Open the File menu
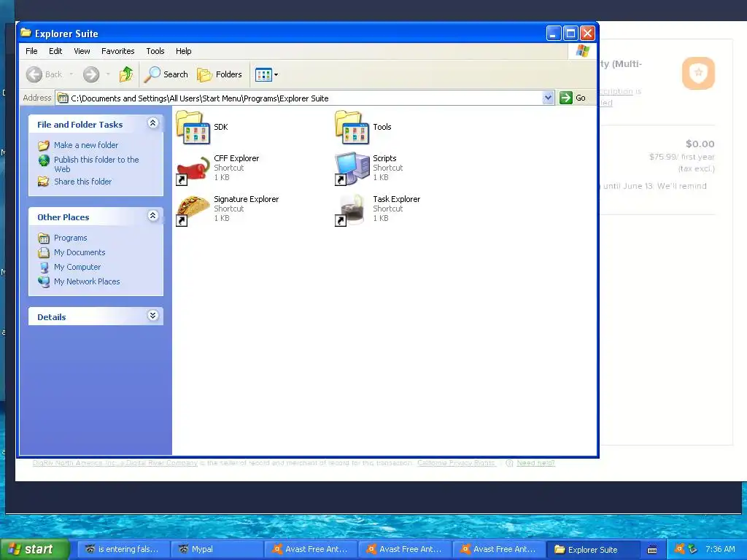Viewport: 747px width, 560px height. [31, 51]
